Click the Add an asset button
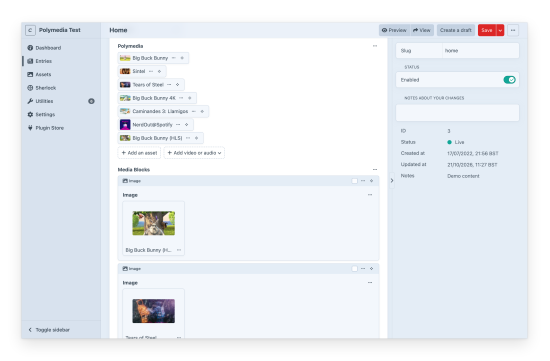Viewport: 550px width, 361px height. [x=139, y=153]
